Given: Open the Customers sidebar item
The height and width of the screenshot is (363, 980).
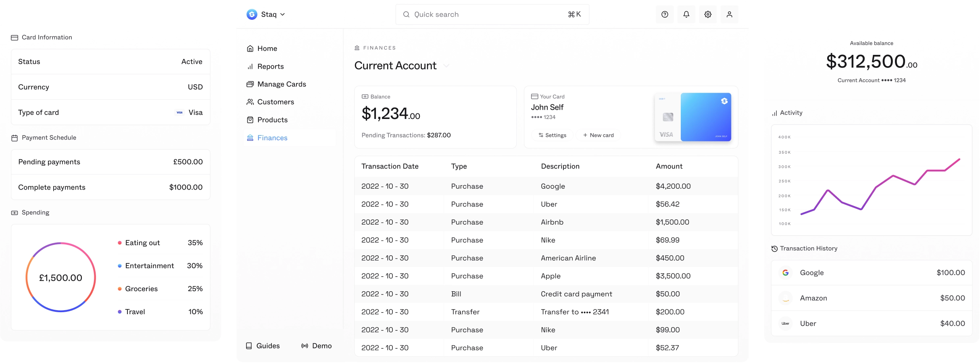Looking at the screenshot, I should [275, 102].
